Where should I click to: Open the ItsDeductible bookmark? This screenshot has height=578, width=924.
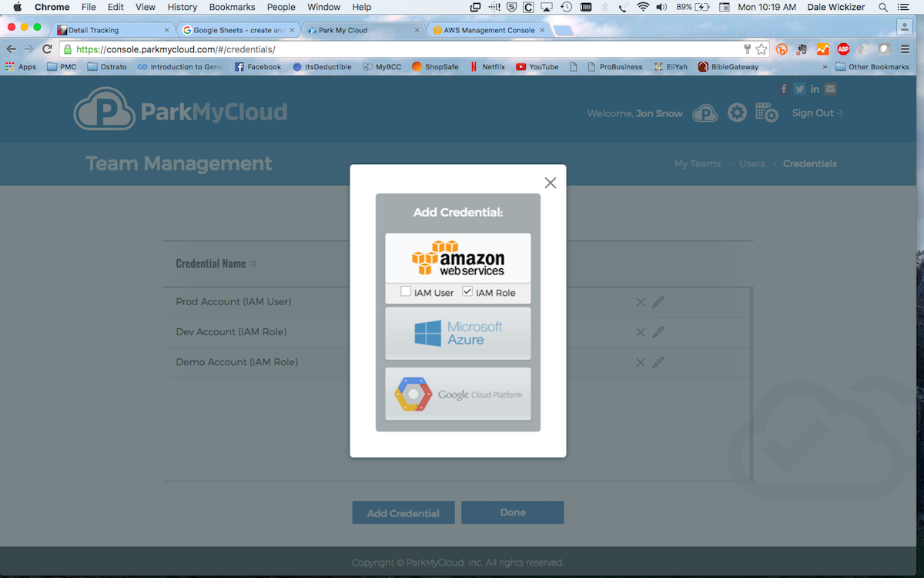coord(322,67)
